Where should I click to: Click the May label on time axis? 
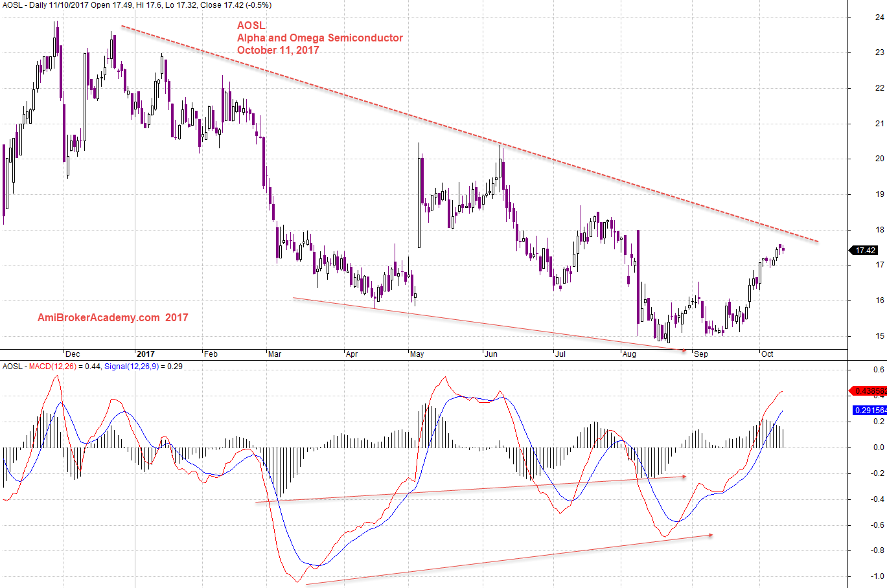coord(417,354)
